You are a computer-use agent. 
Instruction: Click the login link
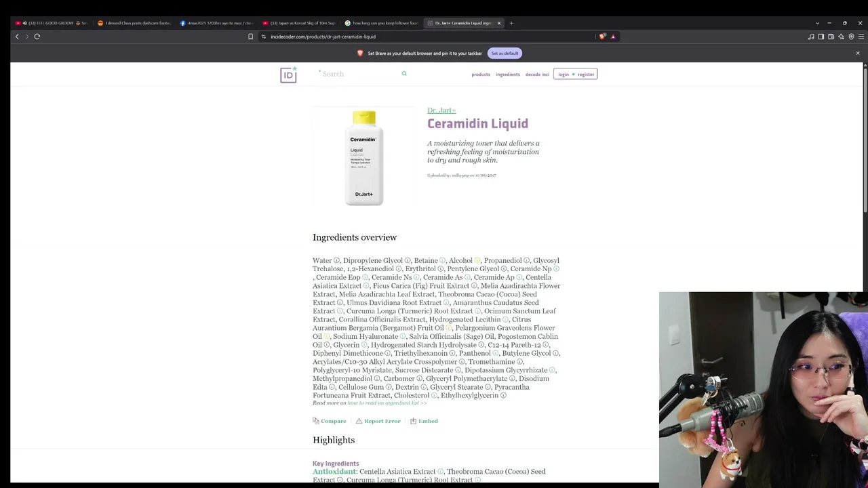(x=564, y=75)
